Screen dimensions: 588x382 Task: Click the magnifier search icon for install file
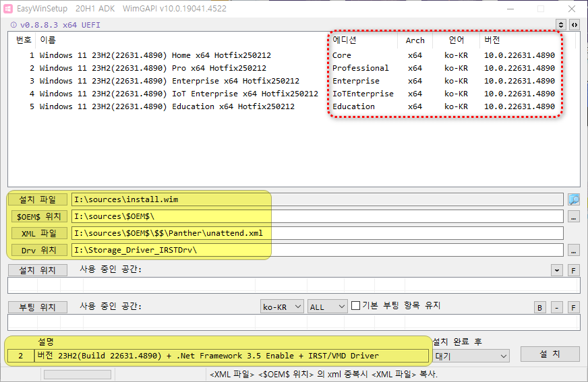574,199
